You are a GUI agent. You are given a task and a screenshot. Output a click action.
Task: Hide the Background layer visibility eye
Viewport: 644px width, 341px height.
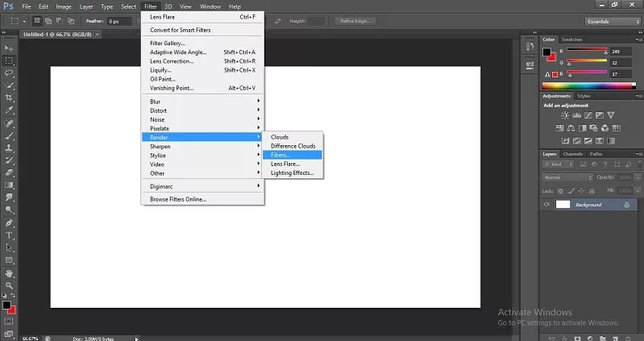[546, 204]
